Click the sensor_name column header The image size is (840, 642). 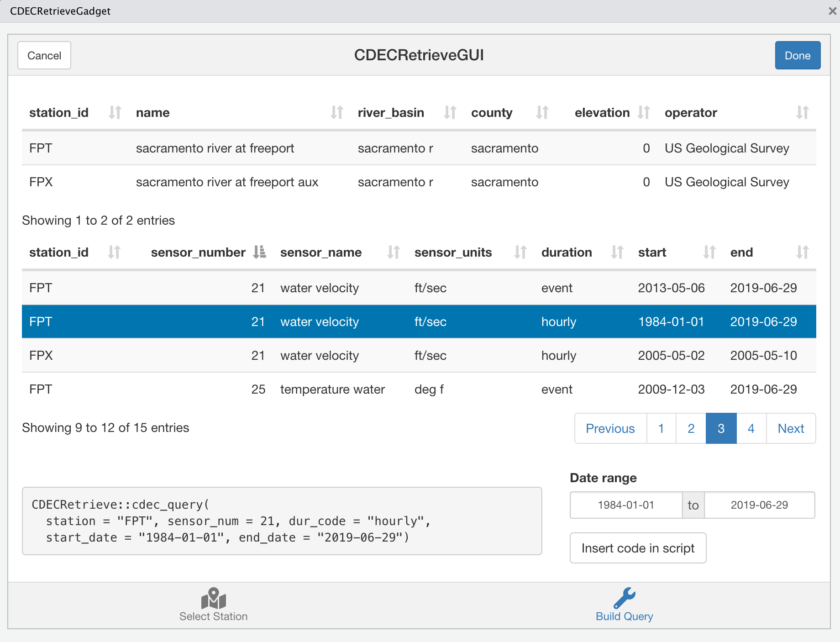click(321, 253)
